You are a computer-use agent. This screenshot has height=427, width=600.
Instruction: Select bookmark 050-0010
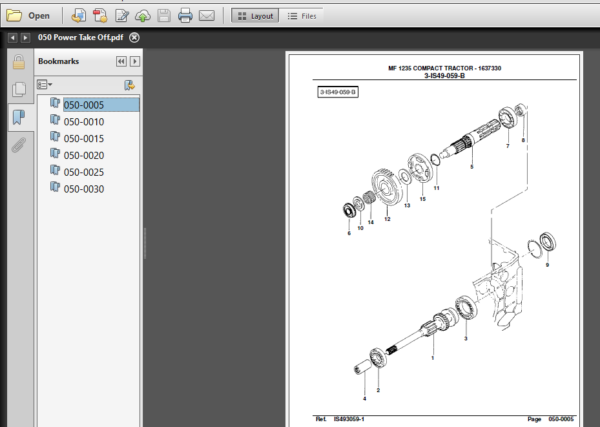pos(84,122)
